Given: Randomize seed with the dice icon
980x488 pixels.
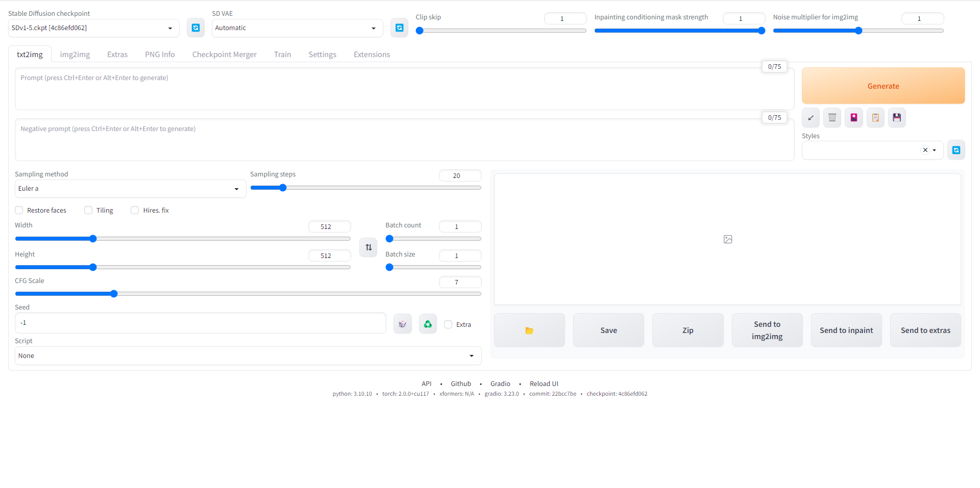Looking at the screenshot, I should (403, 324).
